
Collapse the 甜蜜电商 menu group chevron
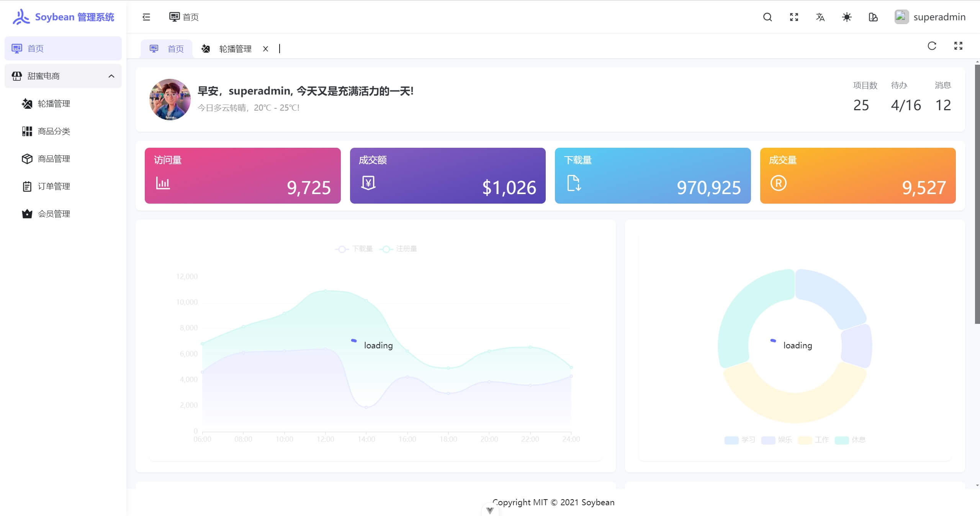click(111, 76)
